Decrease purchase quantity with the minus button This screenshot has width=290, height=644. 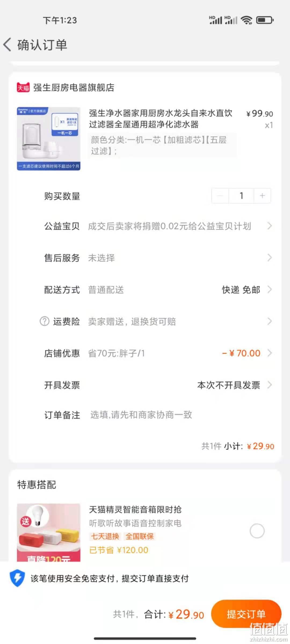click(x=220, y=196)
